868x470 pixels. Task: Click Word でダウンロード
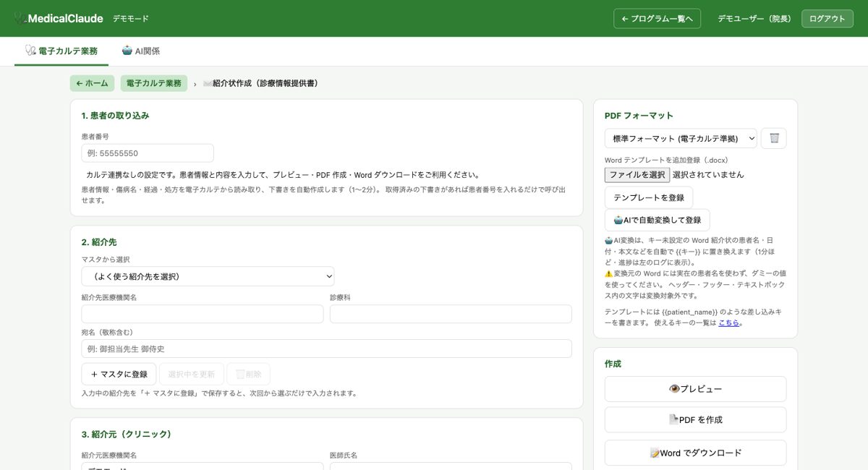tap(695, 453)
